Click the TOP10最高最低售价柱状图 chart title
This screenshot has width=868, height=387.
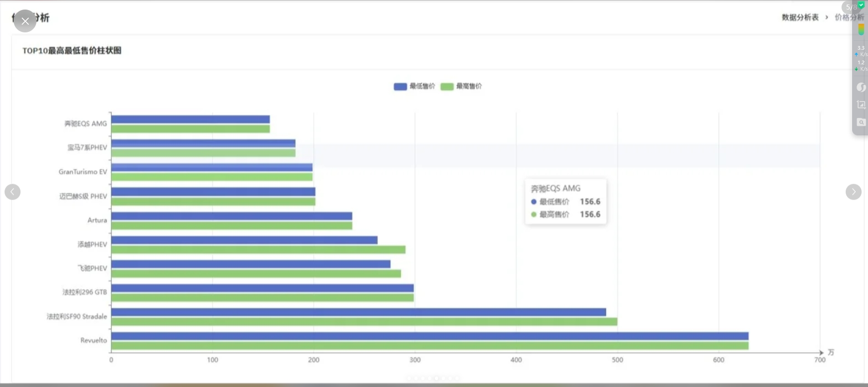pyautogui.click(x=72, y=51)
